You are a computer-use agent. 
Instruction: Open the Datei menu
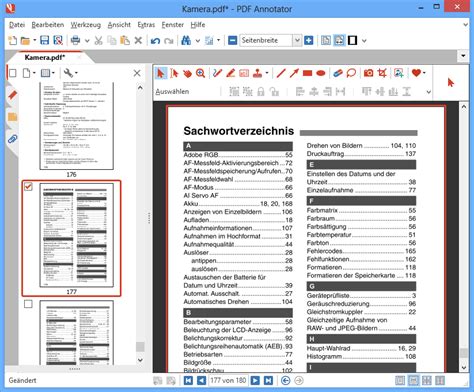point(17,25)
